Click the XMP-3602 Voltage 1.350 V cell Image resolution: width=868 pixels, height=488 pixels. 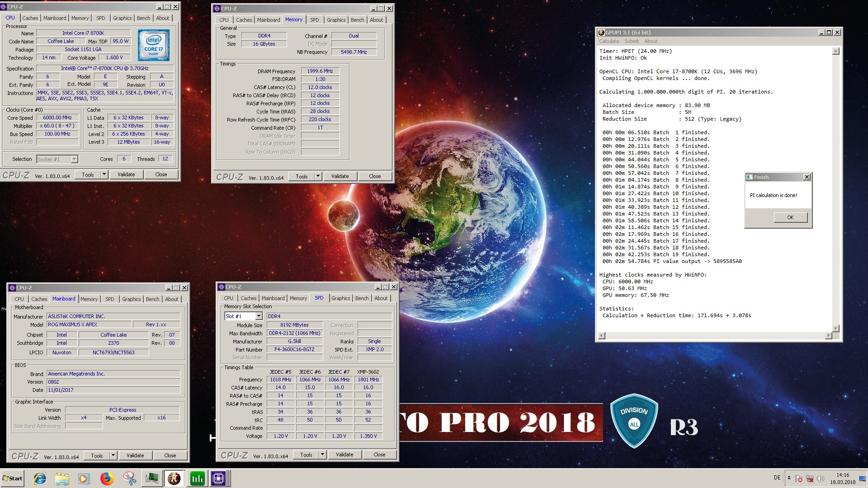(x=368, y=436)
